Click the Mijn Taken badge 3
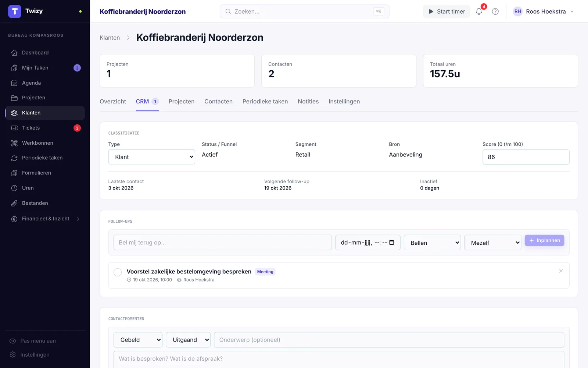This screenshot has width=588, height=368. pos(77,68)
